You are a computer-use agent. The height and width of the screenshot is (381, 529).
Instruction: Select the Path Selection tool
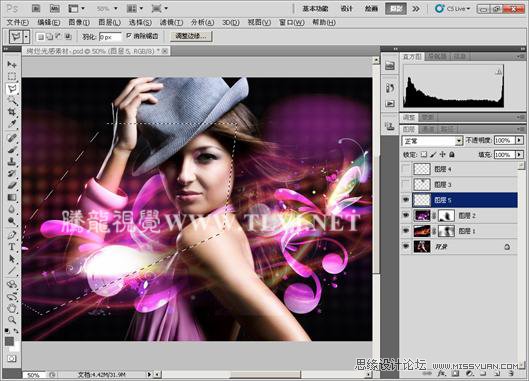pos(12,259)
